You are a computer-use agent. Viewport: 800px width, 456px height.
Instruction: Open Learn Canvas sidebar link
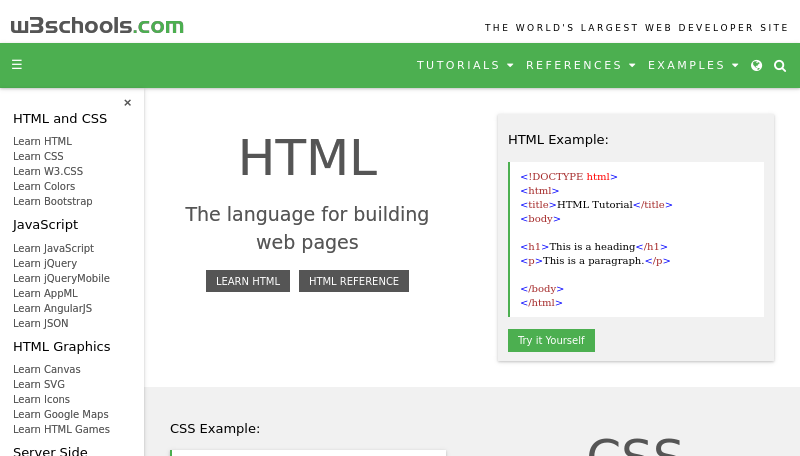(47, 369)
